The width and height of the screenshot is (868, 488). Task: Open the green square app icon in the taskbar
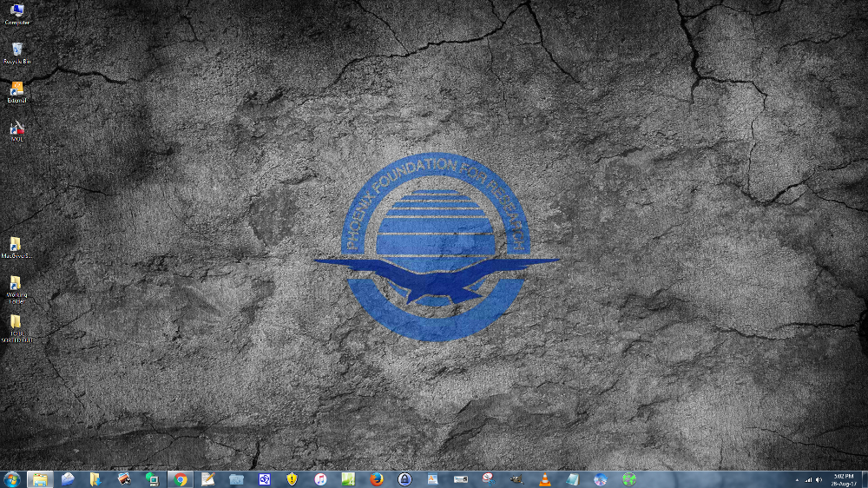[x=348, y=479]
